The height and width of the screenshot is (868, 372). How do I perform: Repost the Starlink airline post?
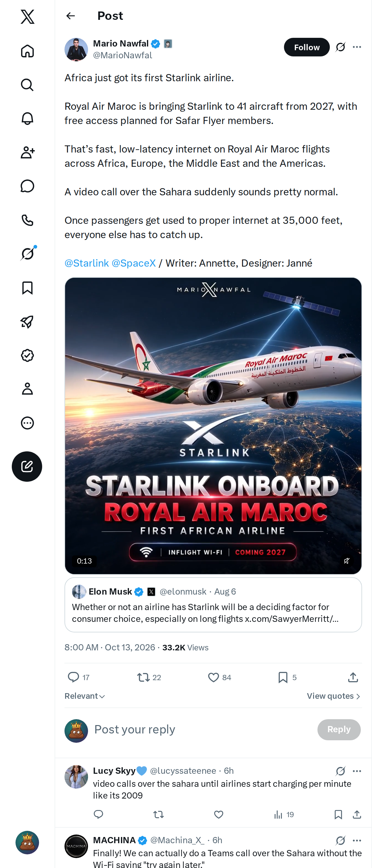click(149, 677)
